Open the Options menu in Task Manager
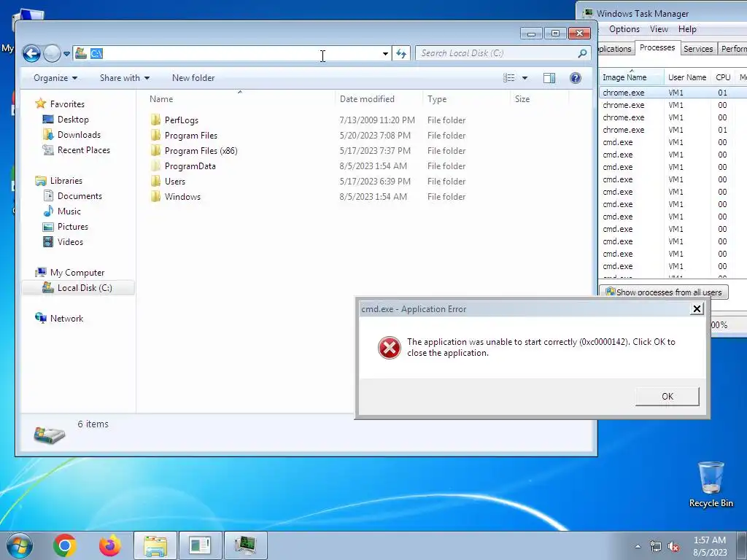The height and width of the screenshot is (560, 747). coord(624,29)
